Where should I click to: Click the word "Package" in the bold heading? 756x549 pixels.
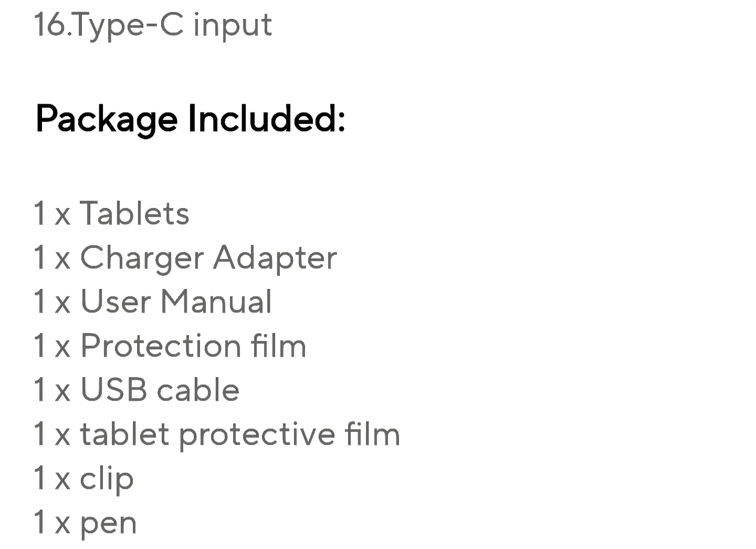pos(106,119)
